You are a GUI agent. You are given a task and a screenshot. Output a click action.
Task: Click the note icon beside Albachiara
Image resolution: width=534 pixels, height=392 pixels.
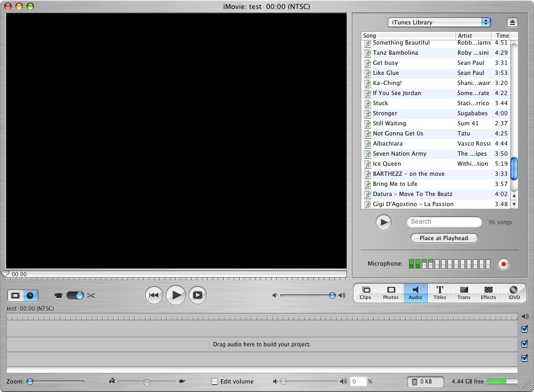click(x=368, y=144)
